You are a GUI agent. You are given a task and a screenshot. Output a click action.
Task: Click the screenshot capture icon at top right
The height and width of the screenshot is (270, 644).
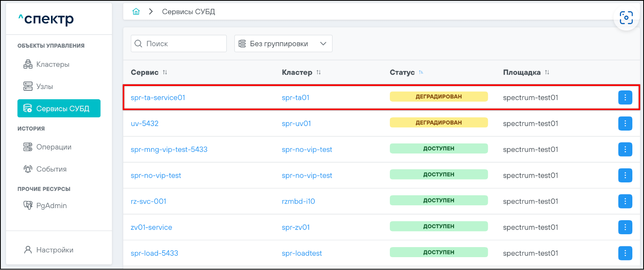coord(626,18)
